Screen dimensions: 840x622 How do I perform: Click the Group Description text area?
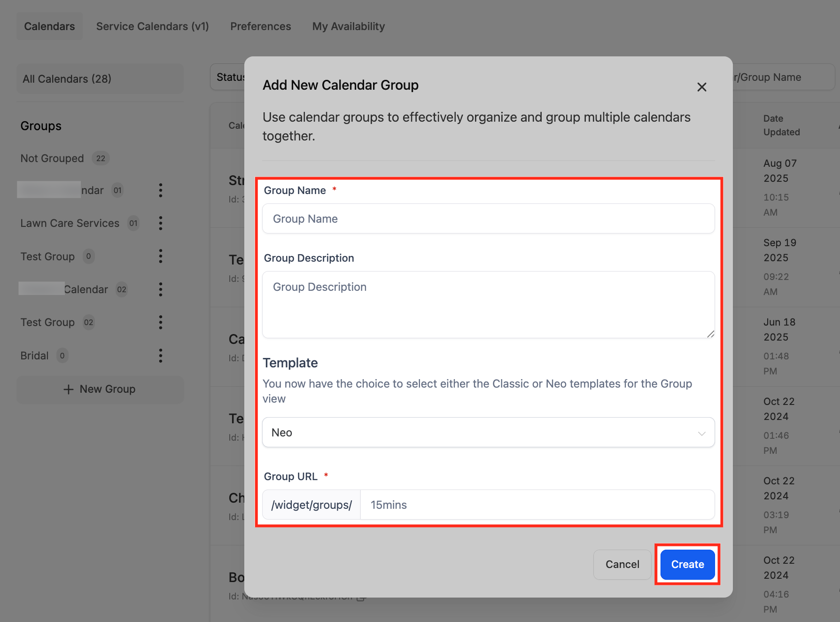[489, 304]
